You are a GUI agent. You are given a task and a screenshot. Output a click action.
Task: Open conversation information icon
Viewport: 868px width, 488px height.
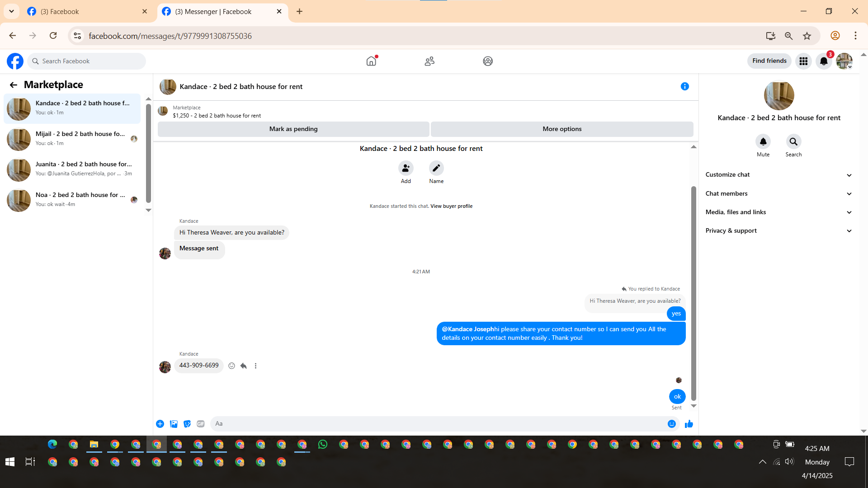[x=685, y=86]
